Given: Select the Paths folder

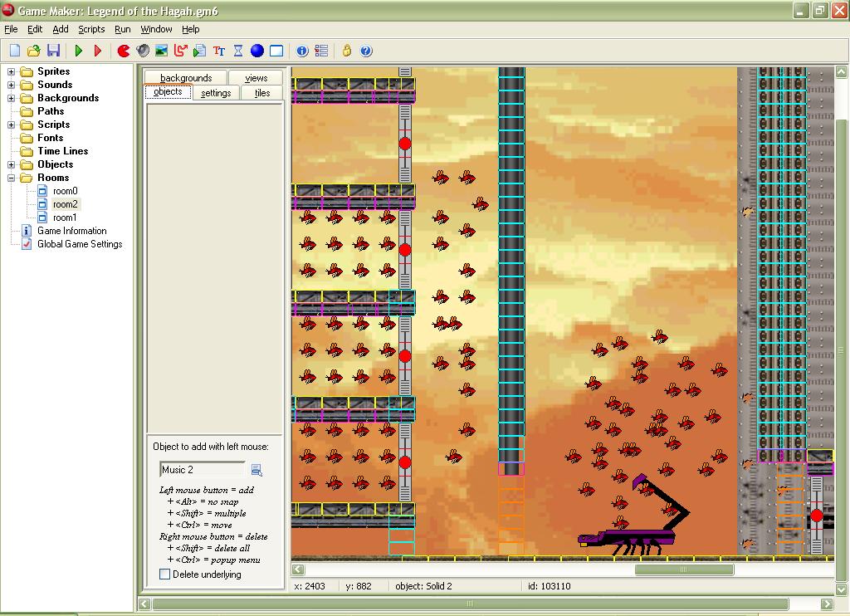Looking at the screenshot, I should coord(51,112).
